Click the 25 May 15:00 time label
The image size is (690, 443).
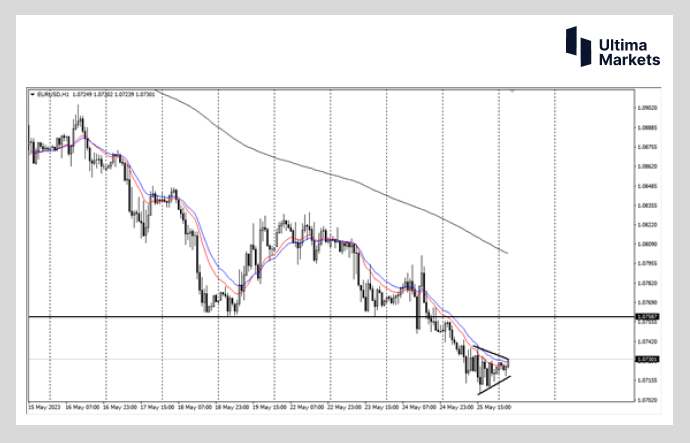(494, 407)
